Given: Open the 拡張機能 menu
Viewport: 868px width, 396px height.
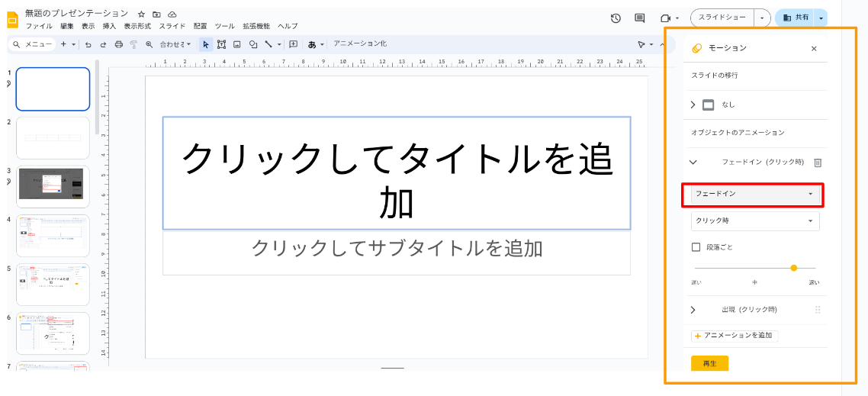Looking at the screenshot, I should tap(256, 26).
